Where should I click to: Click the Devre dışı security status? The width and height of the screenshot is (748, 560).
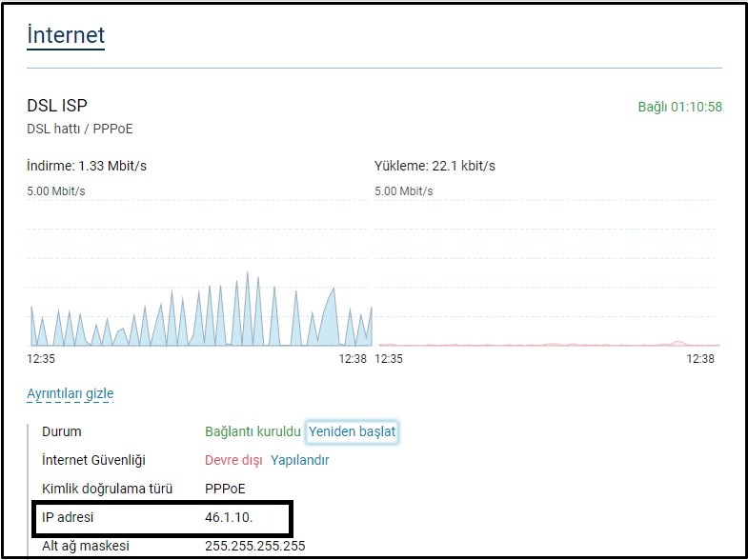click(x=233, y=460)
